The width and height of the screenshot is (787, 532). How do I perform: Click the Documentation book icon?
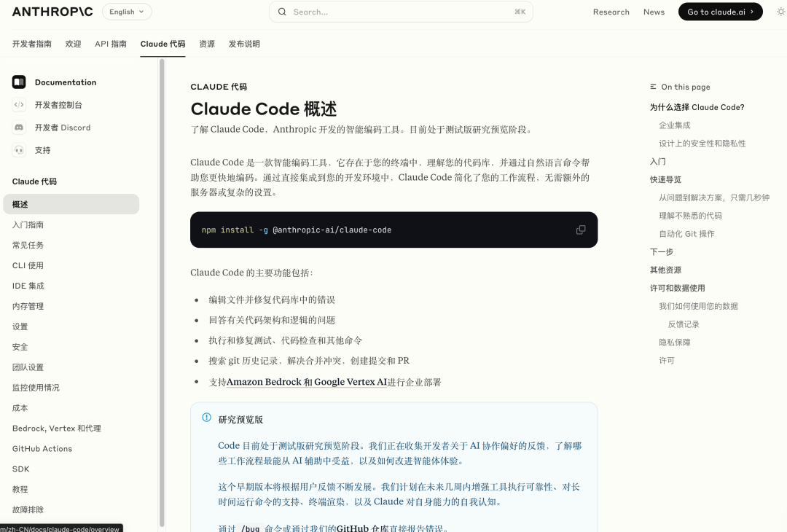click(x=19, y=82)
